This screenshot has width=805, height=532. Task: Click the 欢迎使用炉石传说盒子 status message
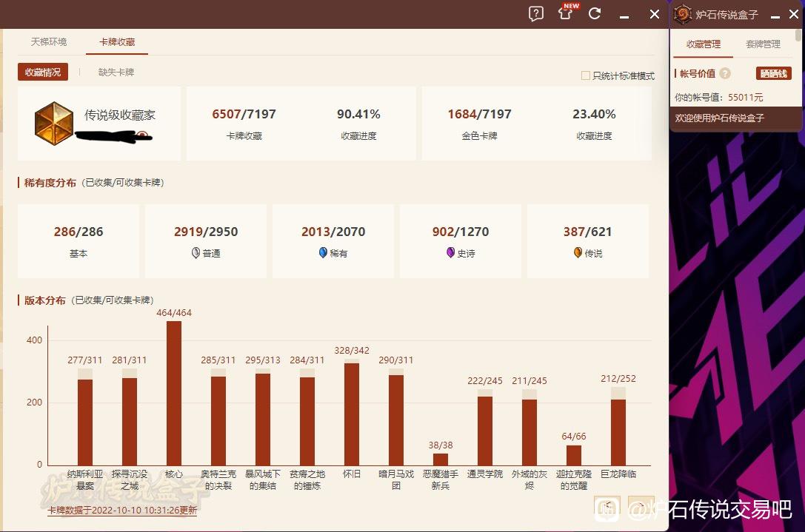pos(719,118)
